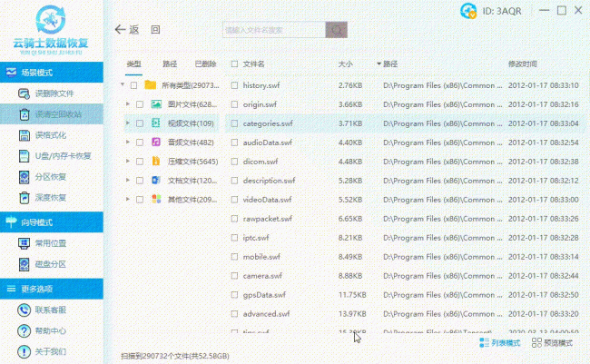Image resolution: width=590 pixels, height=364 pixels.
Task: Select the videoData.swf file row
Action: [x=405, y=200]
